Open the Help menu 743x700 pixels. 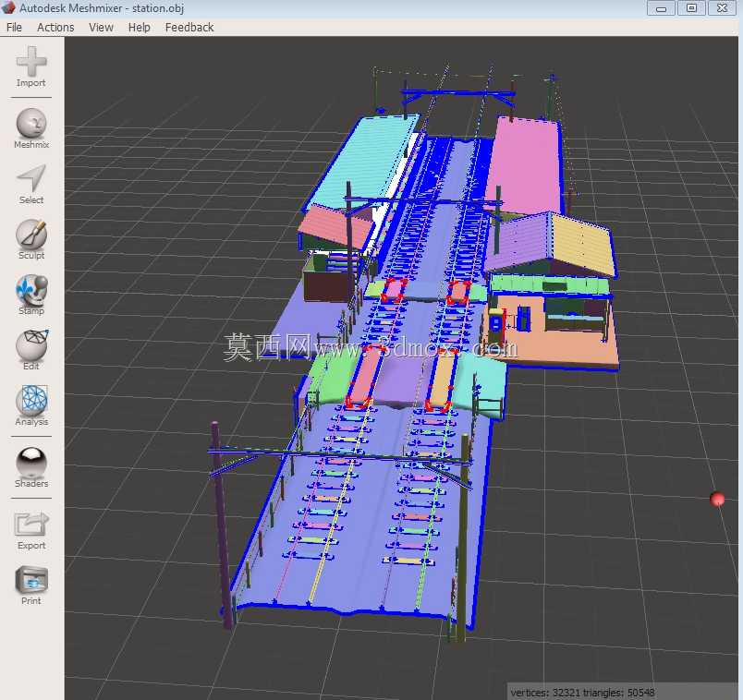[x=139, y=28]
